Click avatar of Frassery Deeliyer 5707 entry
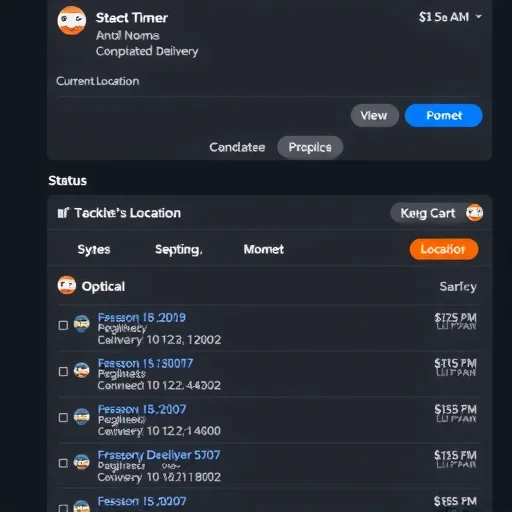This screenshot has height=512, width=512. [x=82, y=462]
